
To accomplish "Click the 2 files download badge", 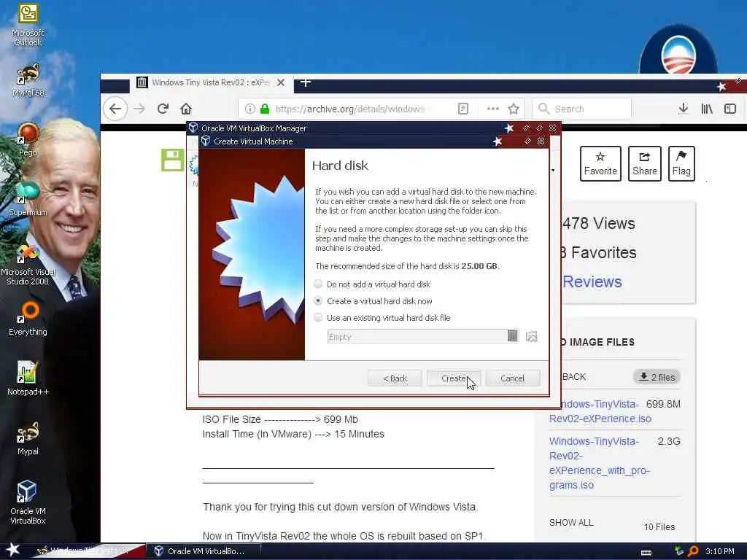I will (x=657, y=377).
